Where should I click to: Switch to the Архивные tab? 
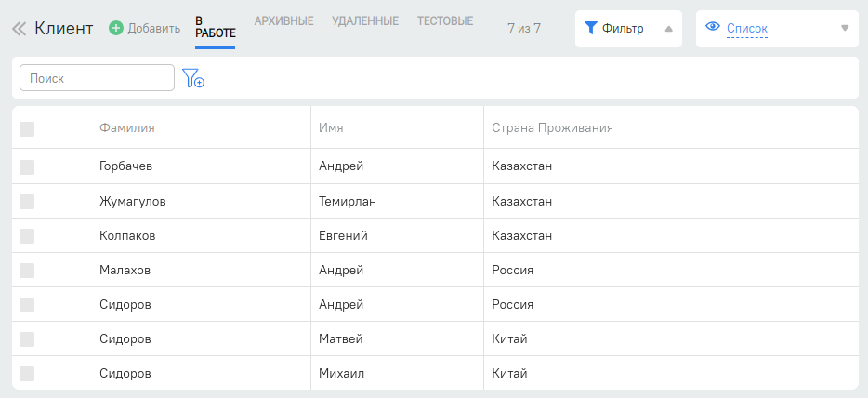pos(283,20)
